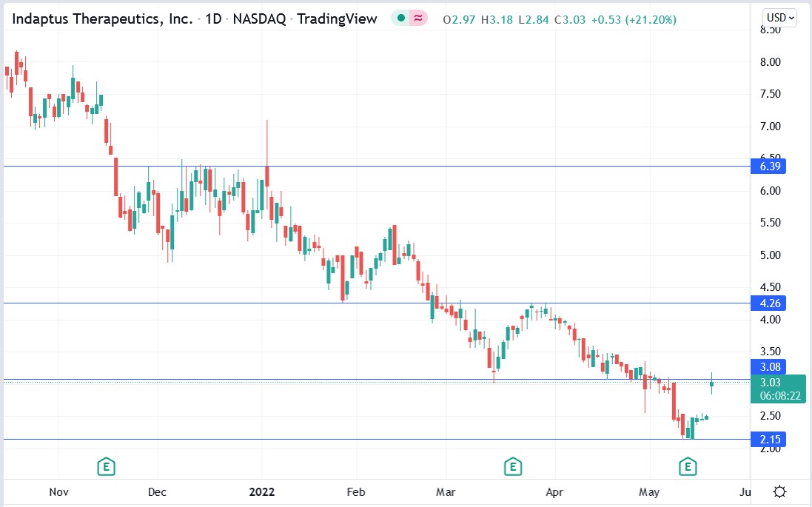Click the 7.50 price scale label
The width and height of the screenshot is (812, 507).
770,94
